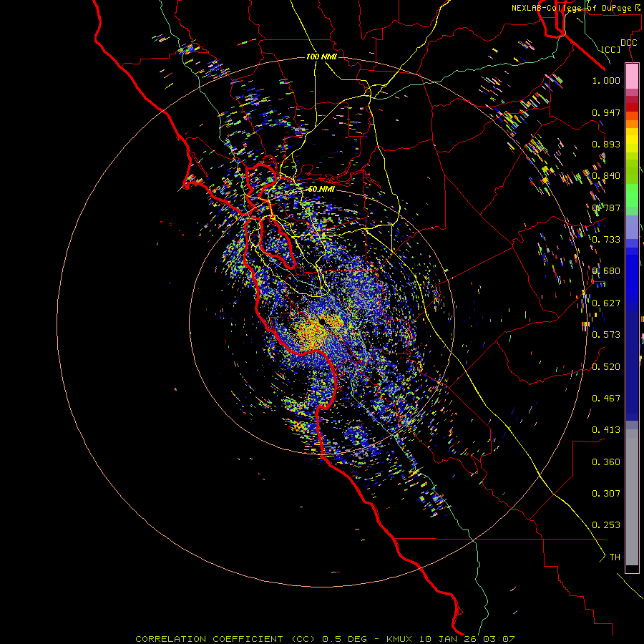Click the 0.413 scale value
Image resolution: width=644 pixels, height=644 pixels.
coord(606,430)
